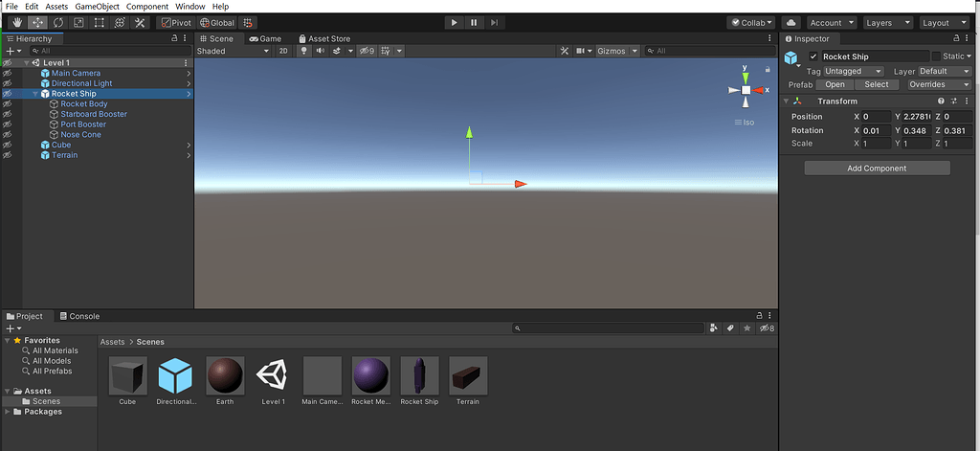Switch to the Console tab
Screen dimensions: 980x451
pyautogui.click(x=79, y=317)
